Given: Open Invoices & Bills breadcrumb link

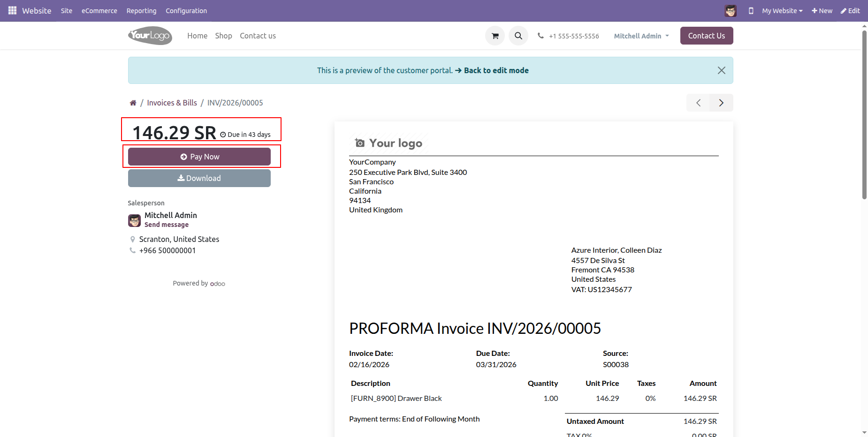Looking at the screenshot, I should click(172, 103).
